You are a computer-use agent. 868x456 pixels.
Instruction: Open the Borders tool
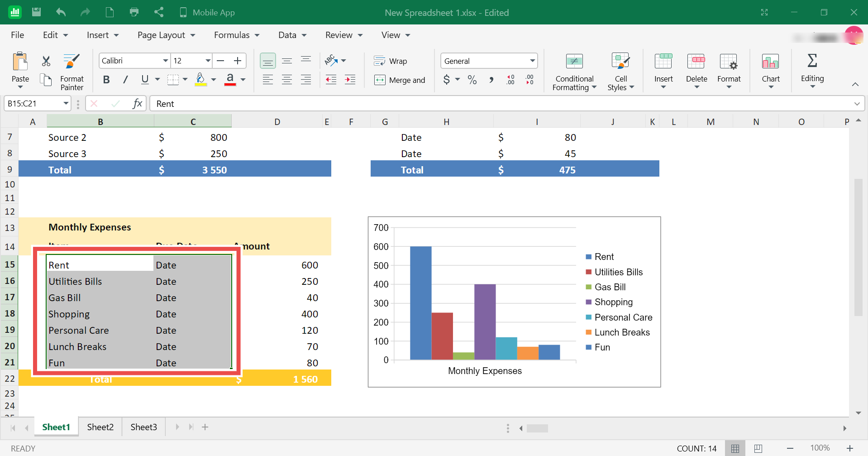(173, 80)
